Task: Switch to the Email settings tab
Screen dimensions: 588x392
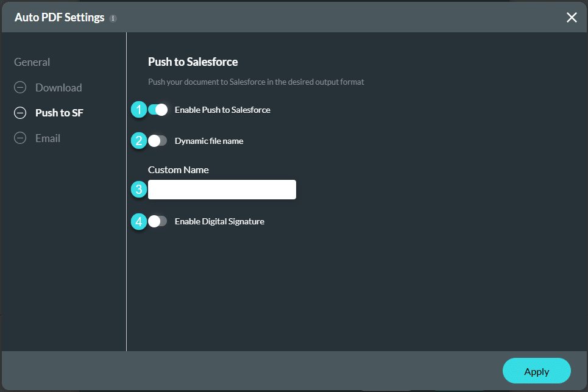Action: coord(48,138)
